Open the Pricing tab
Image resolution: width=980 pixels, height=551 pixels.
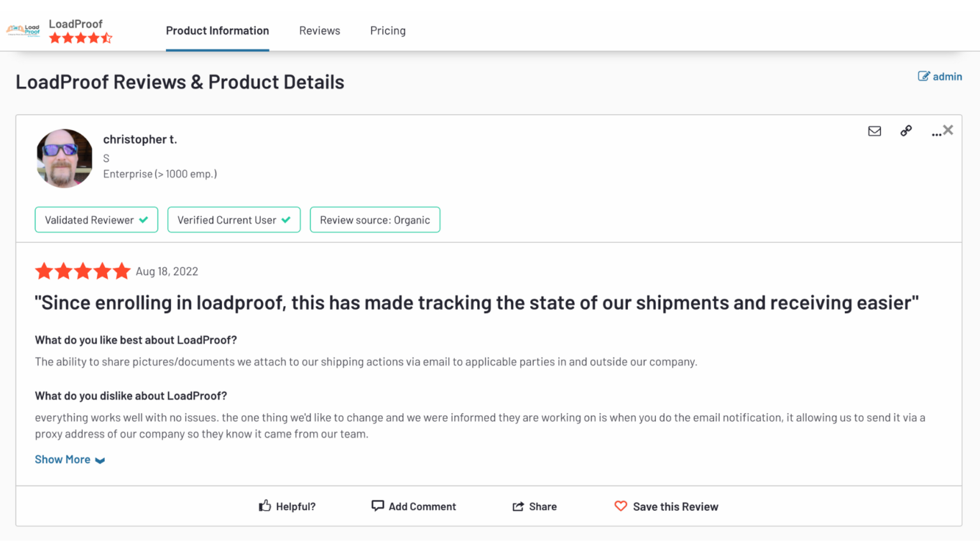click(388, 31)
